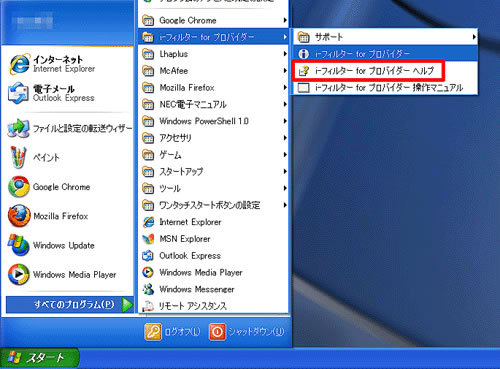Click the アクセサリ folder icon
The height and width of the screenshot is (369, 500).
click(x=148, y=138)
